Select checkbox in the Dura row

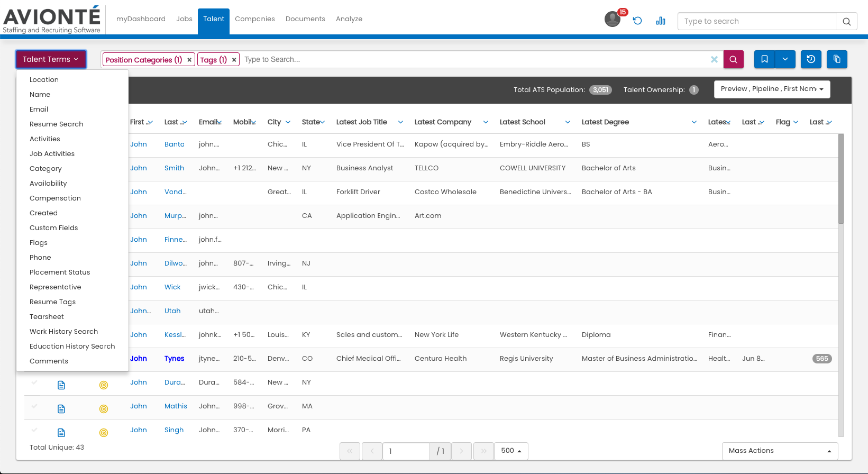(x=34, y=382)
